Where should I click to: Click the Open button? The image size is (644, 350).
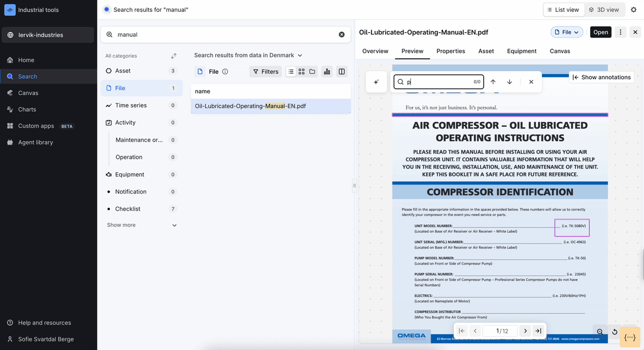coord(600,32)
